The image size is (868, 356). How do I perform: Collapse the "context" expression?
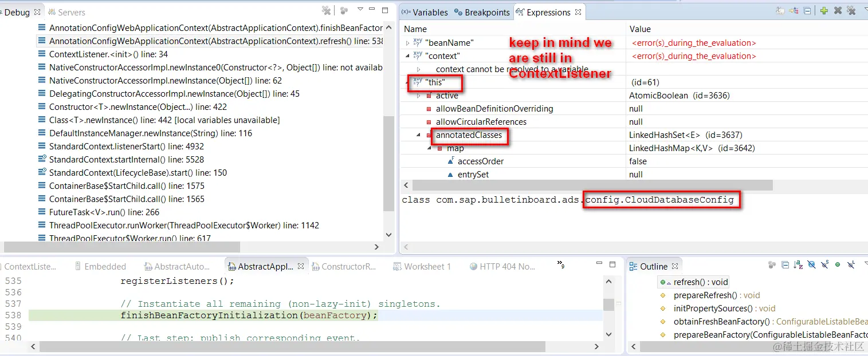407,56
